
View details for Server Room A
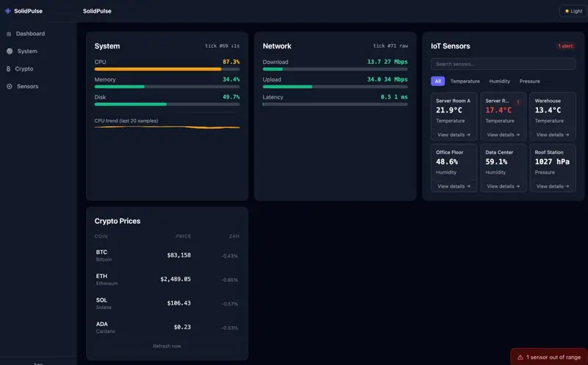tap(453, 135)
